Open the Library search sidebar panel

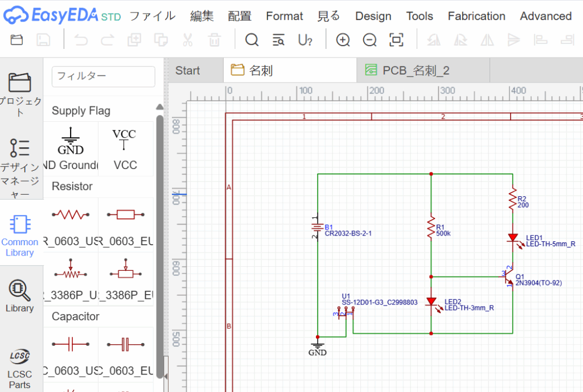[x=20, y=296]
